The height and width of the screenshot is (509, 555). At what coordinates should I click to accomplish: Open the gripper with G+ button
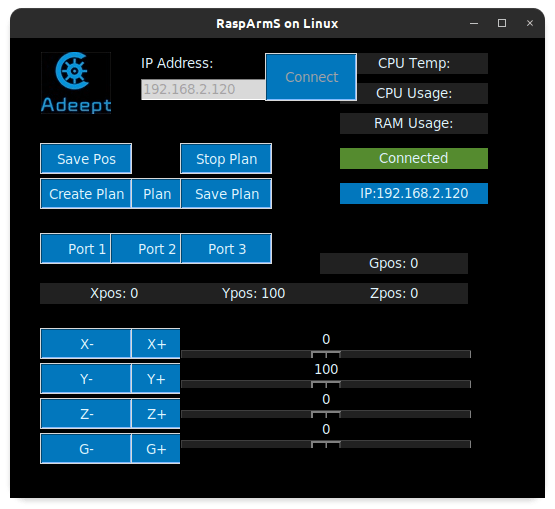(156, 449)
